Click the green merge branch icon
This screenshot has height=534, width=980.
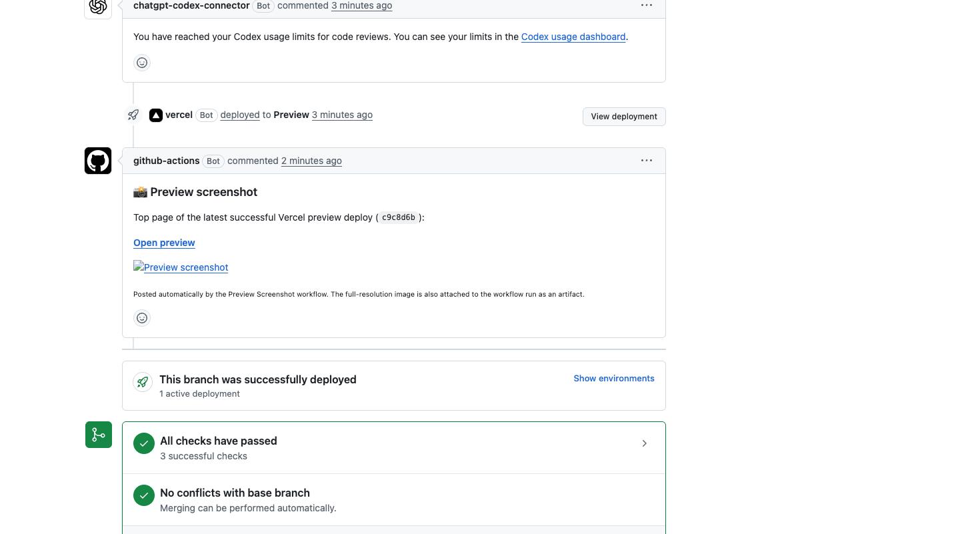[99, 435]
